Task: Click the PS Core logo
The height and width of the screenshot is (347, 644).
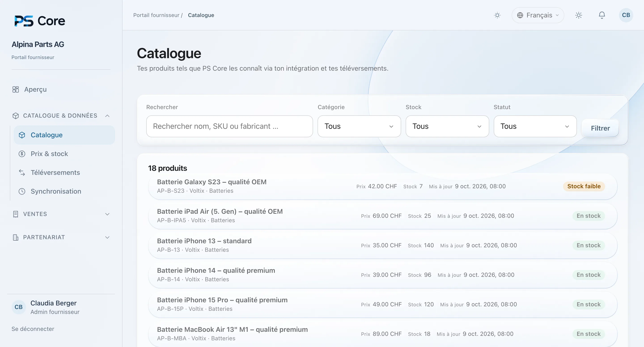Action: [40, 21]
